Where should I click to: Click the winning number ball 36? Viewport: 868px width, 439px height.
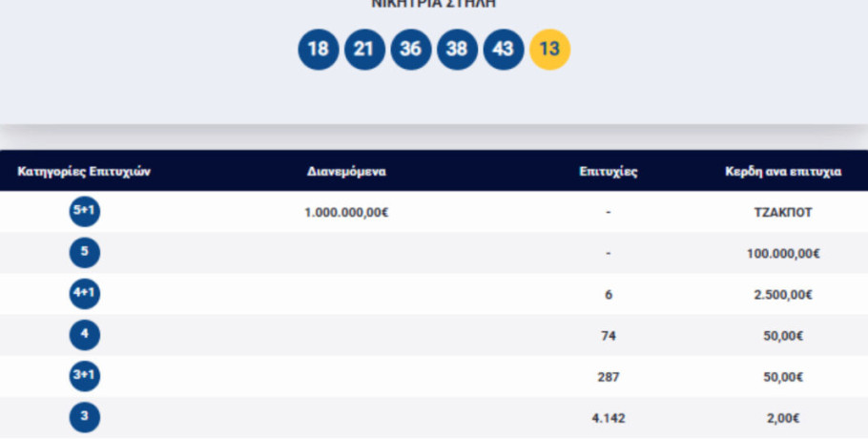tap(410, 50)
